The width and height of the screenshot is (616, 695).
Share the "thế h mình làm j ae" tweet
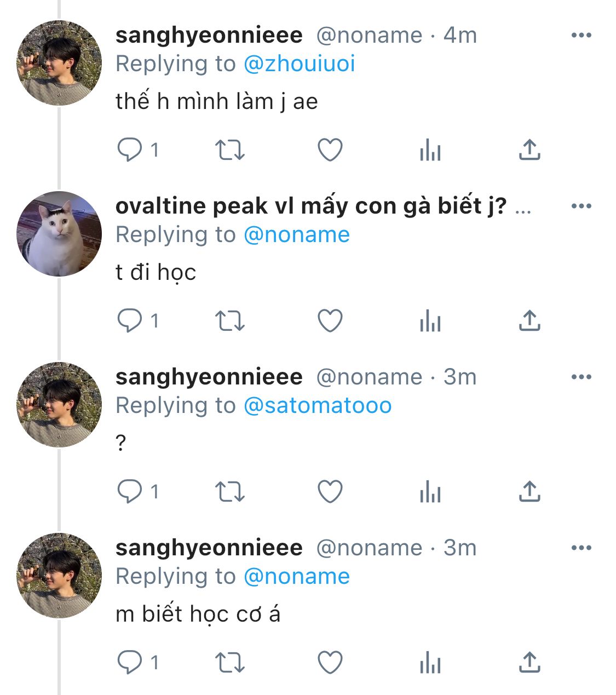529,150
